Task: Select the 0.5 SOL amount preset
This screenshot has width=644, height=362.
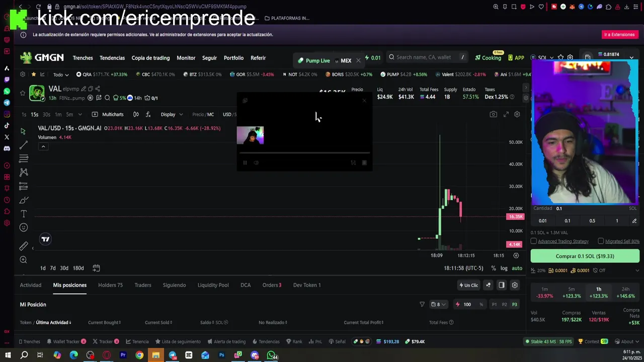Action: click(x=592, y=221)
